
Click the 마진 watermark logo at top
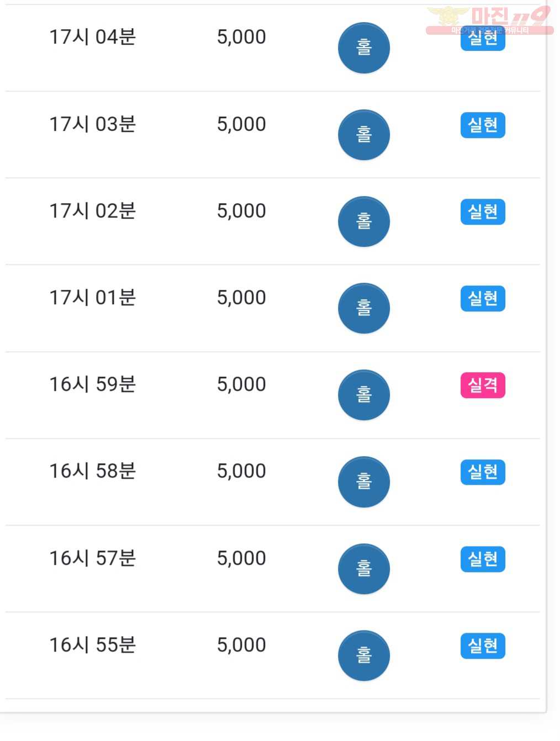coord(489,20)
